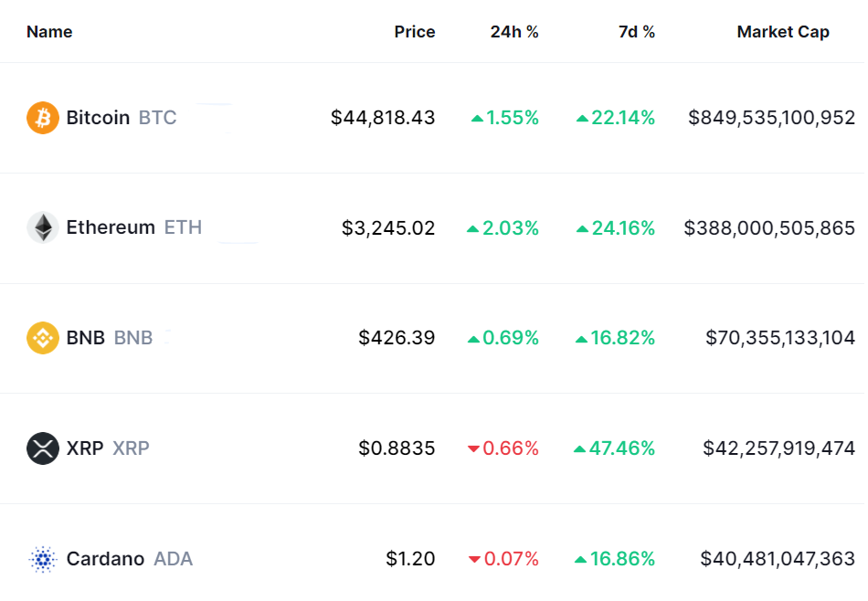Click the BNB coin logo icon
The image size is (868, 601).
tap(43, 338)
